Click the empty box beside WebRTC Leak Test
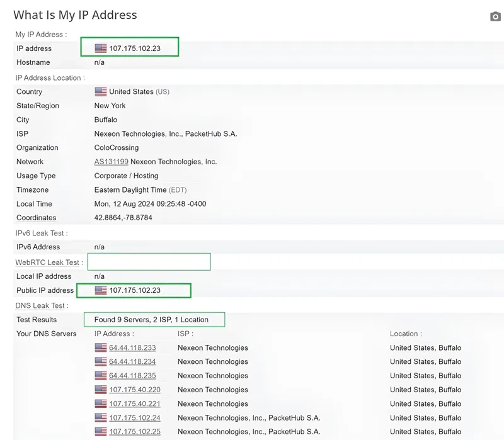This screenshot has width=504, height=440. coord(149,262)
